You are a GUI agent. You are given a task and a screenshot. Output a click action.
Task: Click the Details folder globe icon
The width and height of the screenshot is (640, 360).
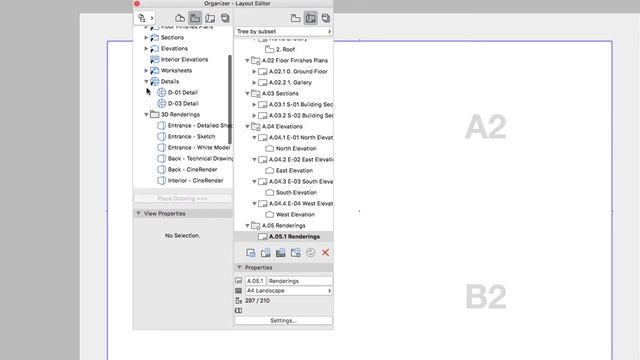coord(154,82)
